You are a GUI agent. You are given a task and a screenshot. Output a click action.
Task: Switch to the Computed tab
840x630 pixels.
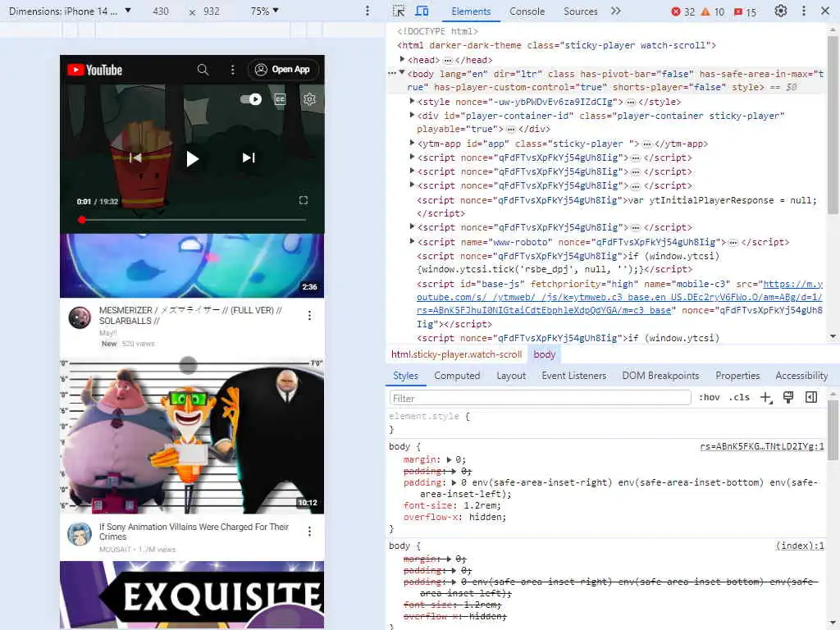457,376
